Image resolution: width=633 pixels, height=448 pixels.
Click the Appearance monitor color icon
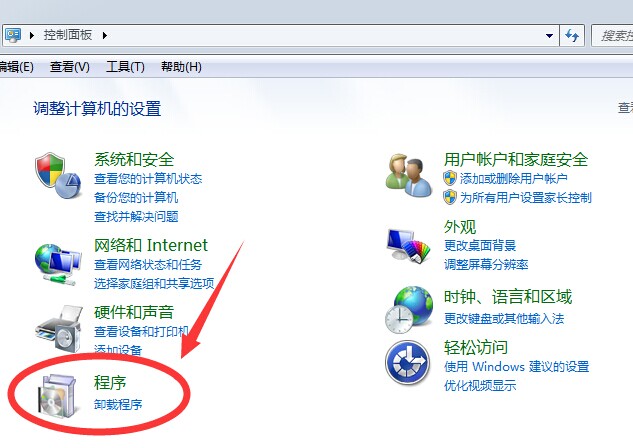409,245
